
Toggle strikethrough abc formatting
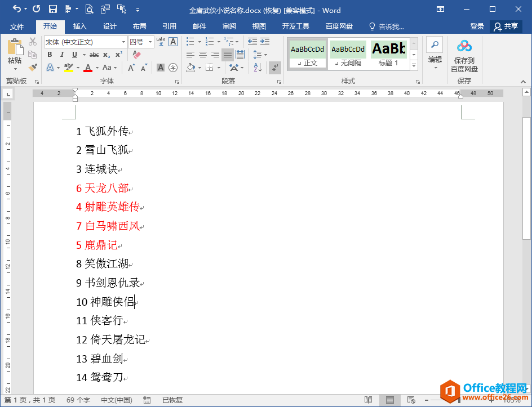tap(94, 55)
